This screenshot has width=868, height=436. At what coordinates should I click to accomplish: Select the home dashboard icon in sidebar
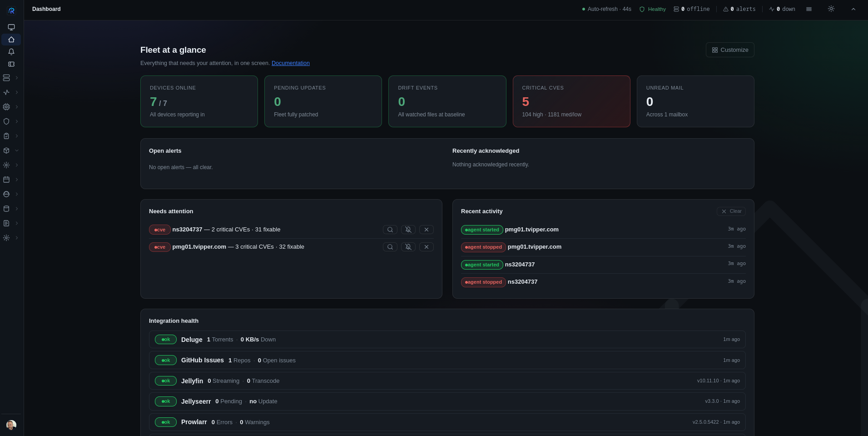[x=11, y=40]
